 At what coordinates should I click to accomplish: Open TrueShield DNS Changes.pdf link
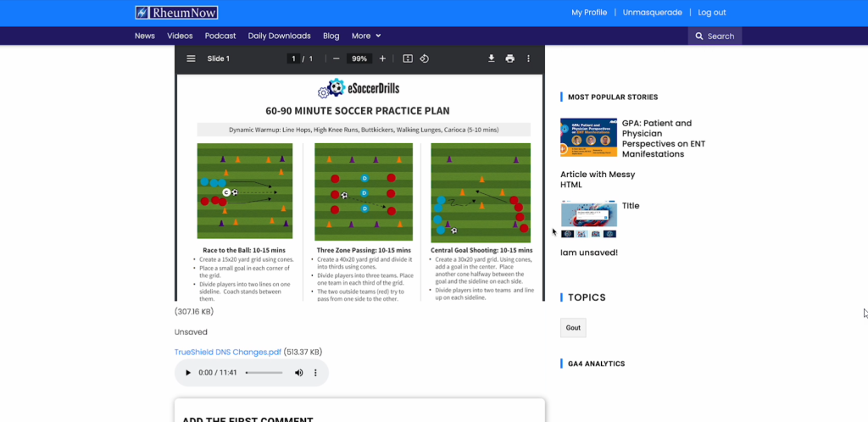[x=228, y=352]
